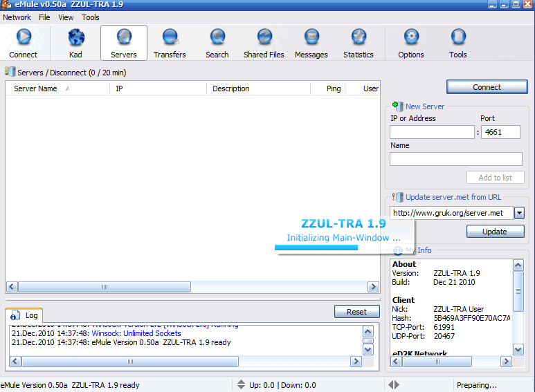This screenshot has width=535, height=392.
Task: Click the connection state arrows in status bar
Action: pos(394,385)
